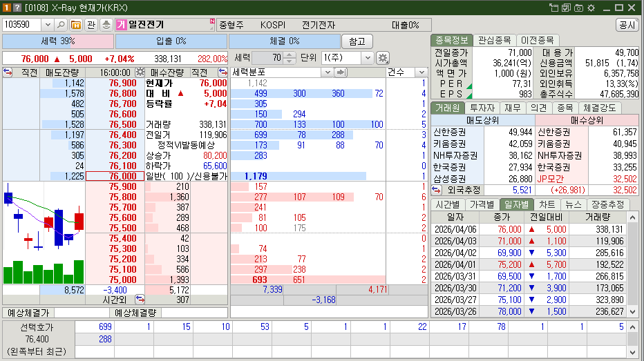
Task: Click the mini candlestick chart thumbnail
Action: (44, 233)
